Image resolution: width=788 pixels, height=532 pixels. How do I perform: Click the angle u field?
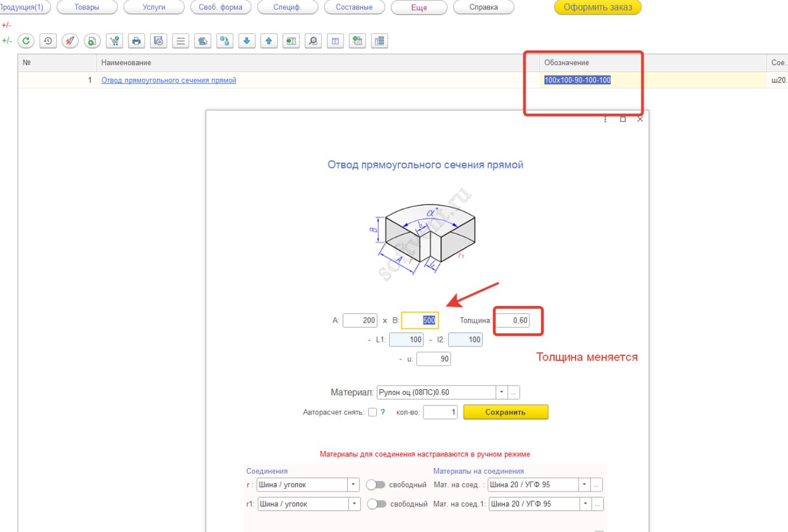433,358
